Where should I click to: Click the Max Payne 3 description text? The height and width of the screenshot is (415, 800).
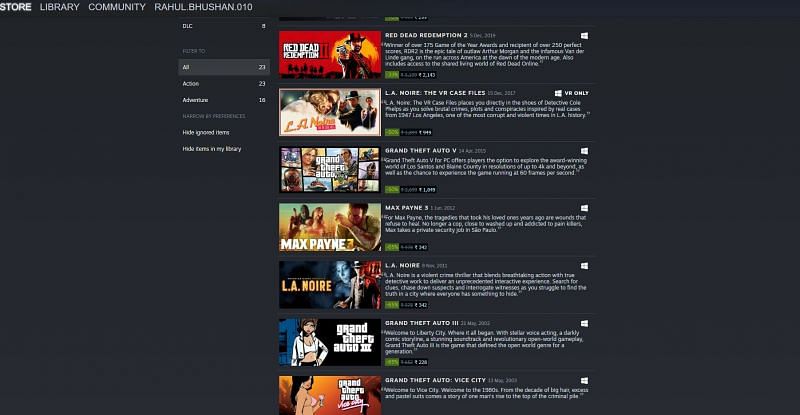coord(485,224)
